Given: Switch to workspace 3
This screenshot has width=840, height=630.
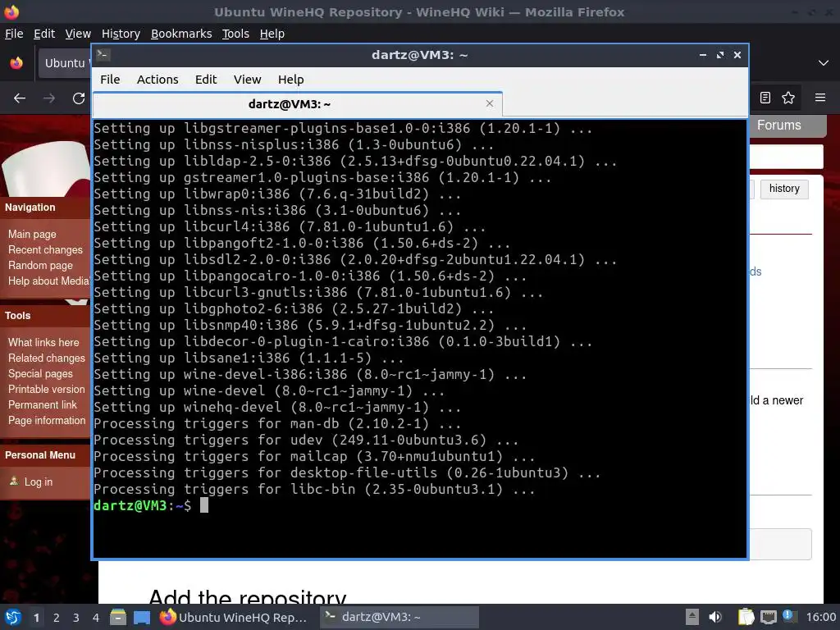Looking at the screenshot, I should (76, 618).
